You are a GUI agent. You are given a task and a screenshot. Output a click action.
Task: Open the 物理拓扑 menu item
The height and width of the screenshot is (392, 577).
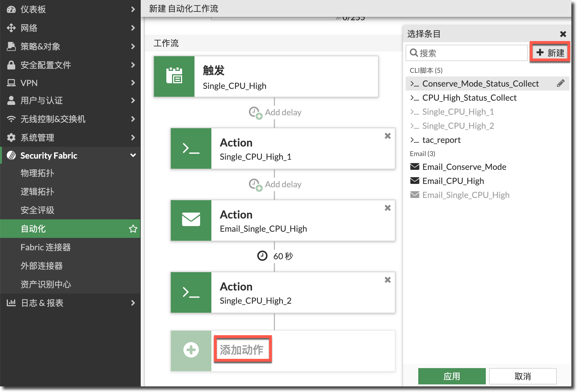37,173
